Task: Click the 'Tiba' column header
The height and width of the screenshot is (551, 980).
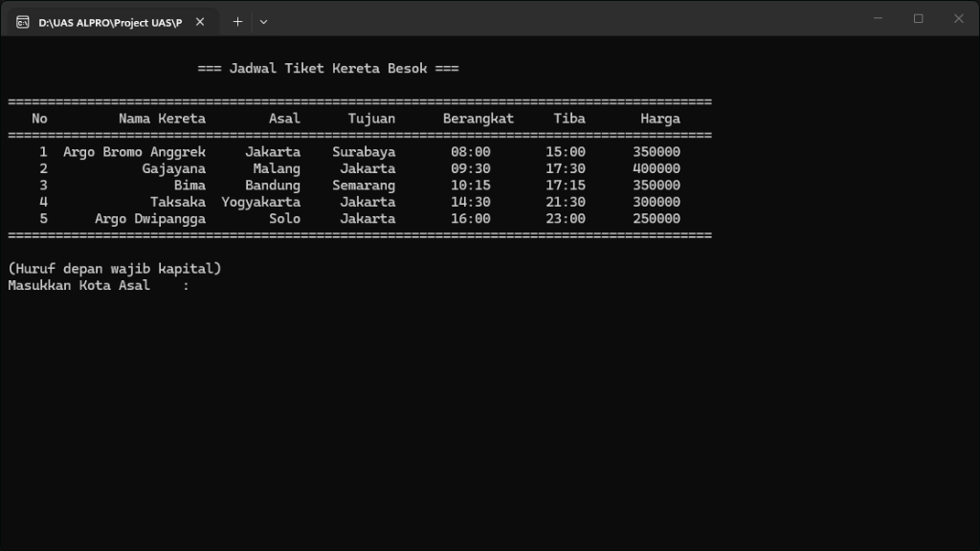Action: [x=569, y=119]
